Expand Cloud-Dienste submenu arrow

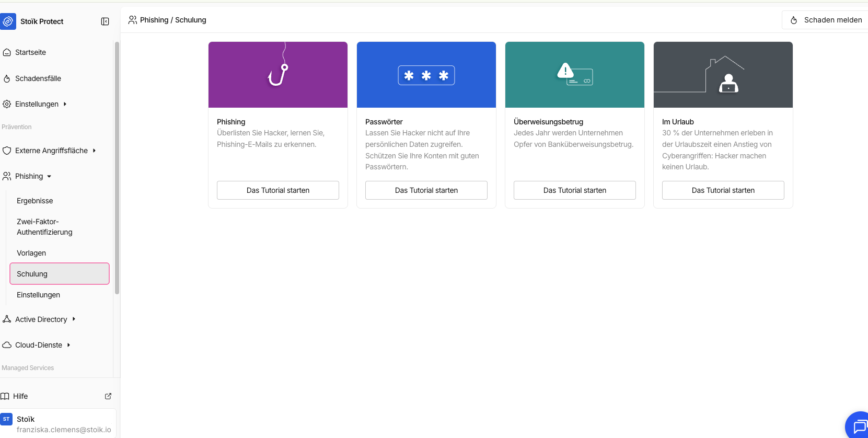point(68,345)
